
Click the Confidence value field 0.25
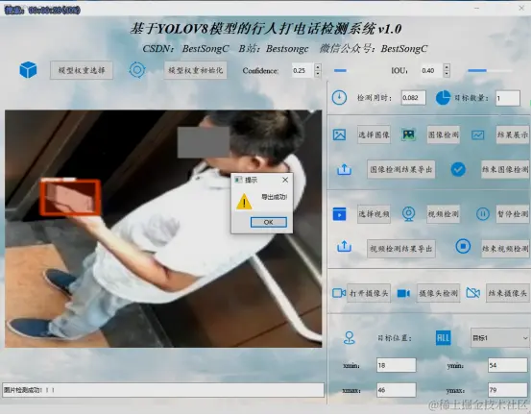click(303, 70)
